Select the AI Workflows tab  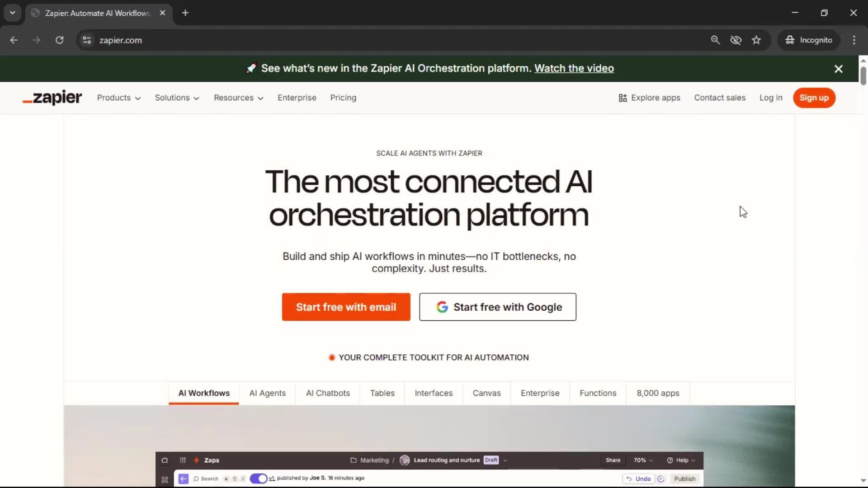[204, 393]
